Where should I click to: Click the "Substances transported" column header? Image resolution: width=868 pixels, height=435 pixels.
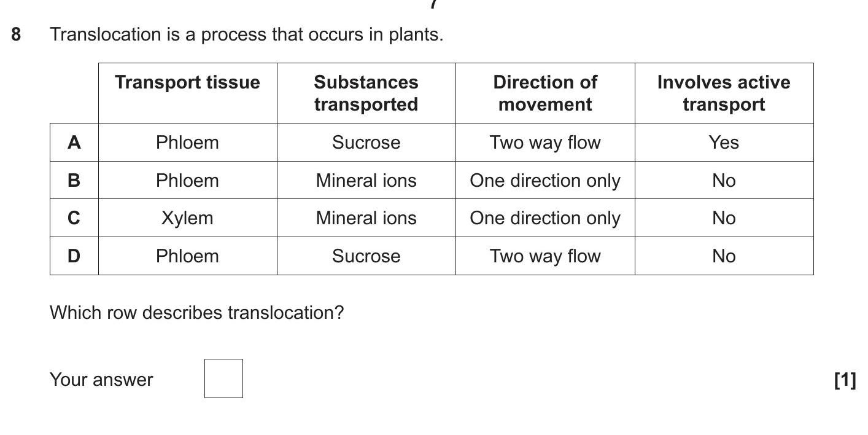[x=366, y=93]
